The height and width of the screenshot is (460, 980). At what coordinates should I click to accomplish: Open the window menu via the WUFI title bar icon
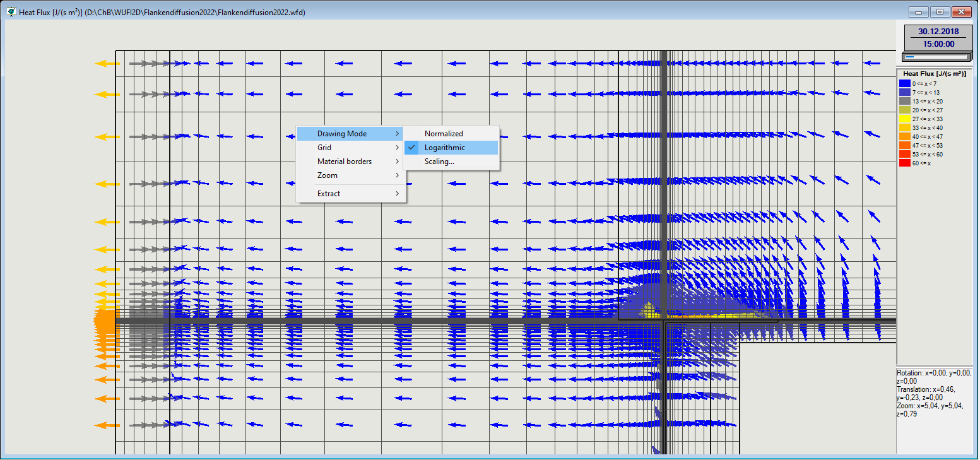[11, 11]
